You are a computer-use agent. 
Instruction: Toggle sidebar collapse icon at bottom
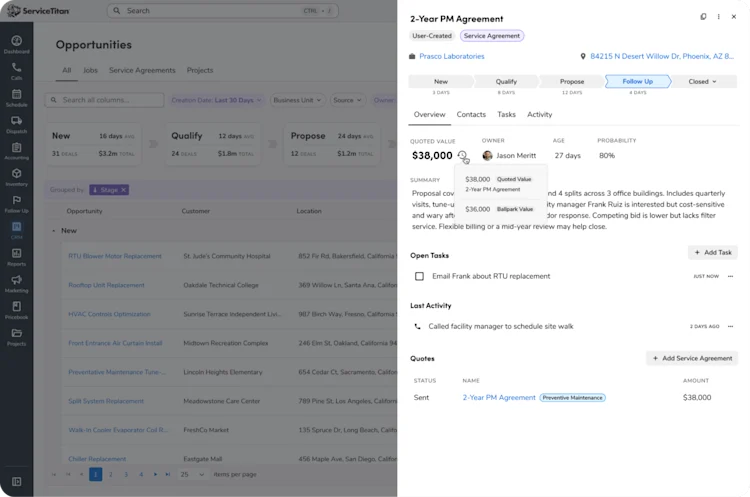[16, 482]
